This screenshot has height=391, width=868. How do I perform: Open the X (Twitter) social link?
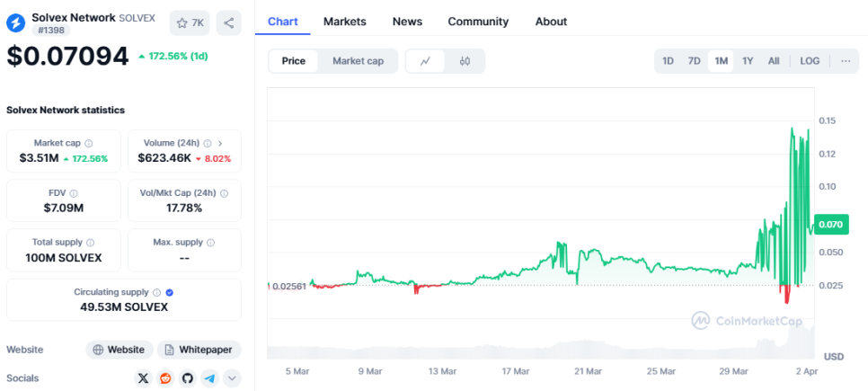pyautogui.click(x=144, y=378)
